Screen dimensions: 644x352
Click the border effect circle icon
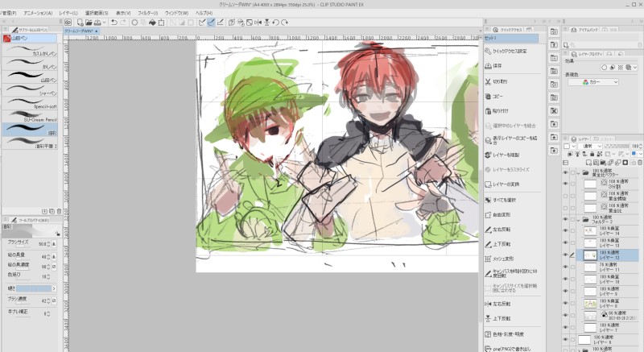pyautogui.click(x=604, y=68)
